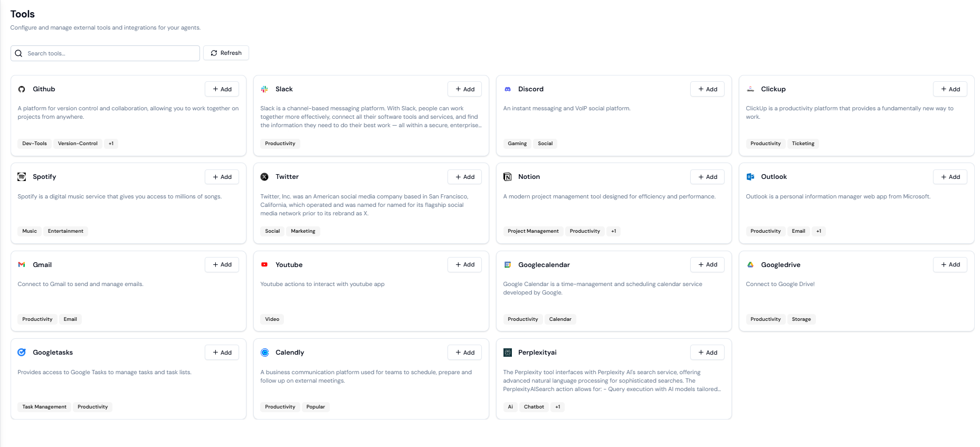
Task: Click the Spotify logo icon
Action: (22, 177)
